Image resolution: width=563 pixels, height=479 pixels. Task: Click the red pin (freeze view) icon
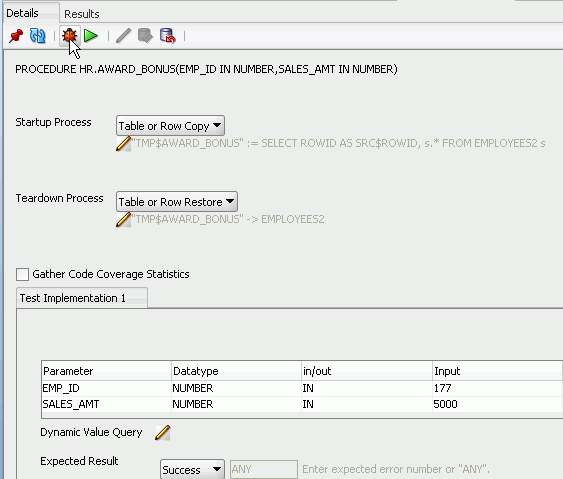coord(16,36)
